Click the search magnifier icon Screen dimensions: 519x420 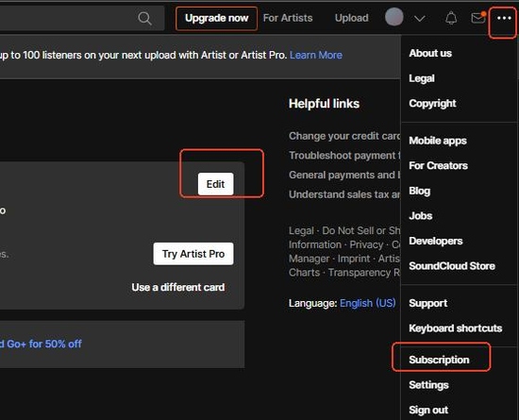(x=145, y=18)
